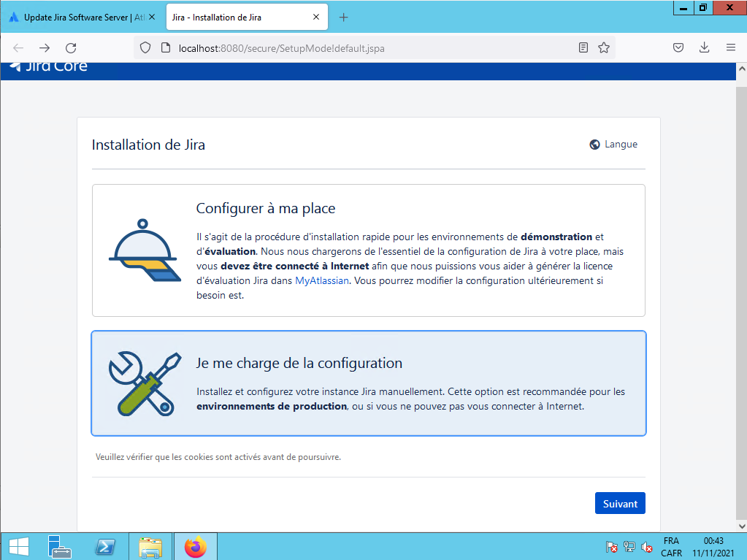The height and width of the screenshot is (560, 747).
Task: Click the network tray icon
Action: tap(629, 547)
